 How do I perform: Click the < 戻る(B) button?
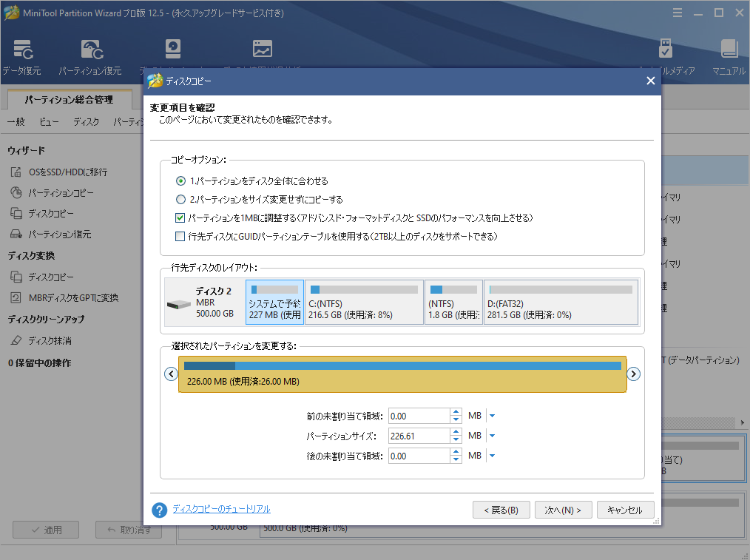coord(501,510)
